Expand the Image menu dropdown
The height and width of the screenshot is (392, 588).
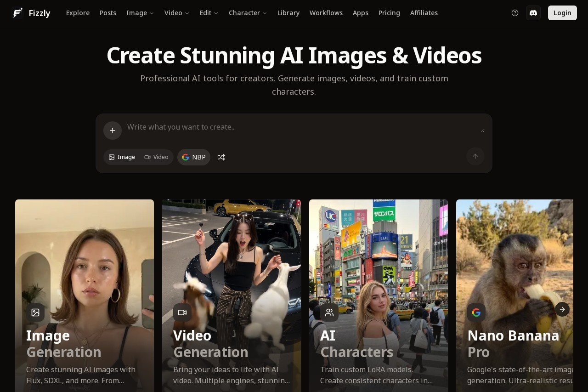coord(140,13)
